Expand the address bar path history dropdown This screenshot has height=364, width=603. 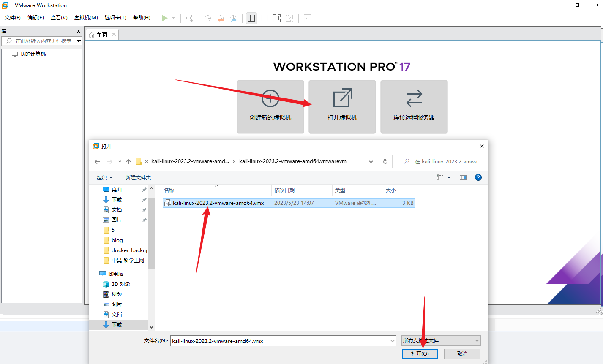tap(371, 162)
